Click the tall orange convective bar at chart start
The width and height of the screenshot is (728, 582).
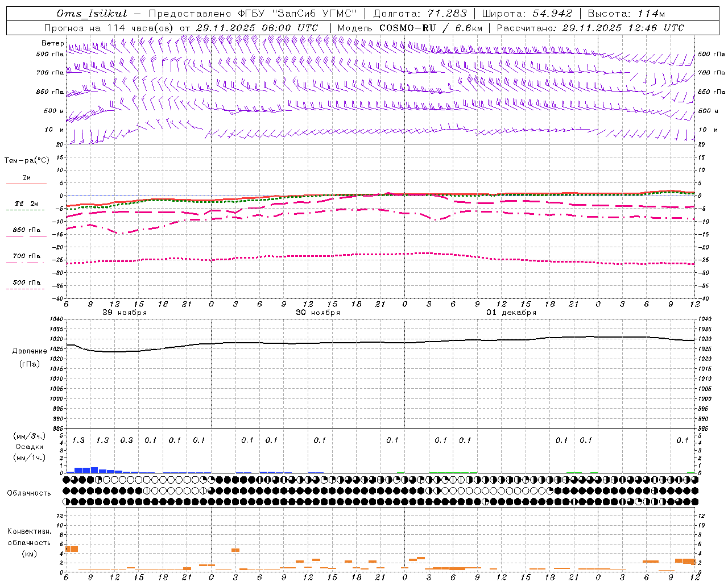coord(72,549)
